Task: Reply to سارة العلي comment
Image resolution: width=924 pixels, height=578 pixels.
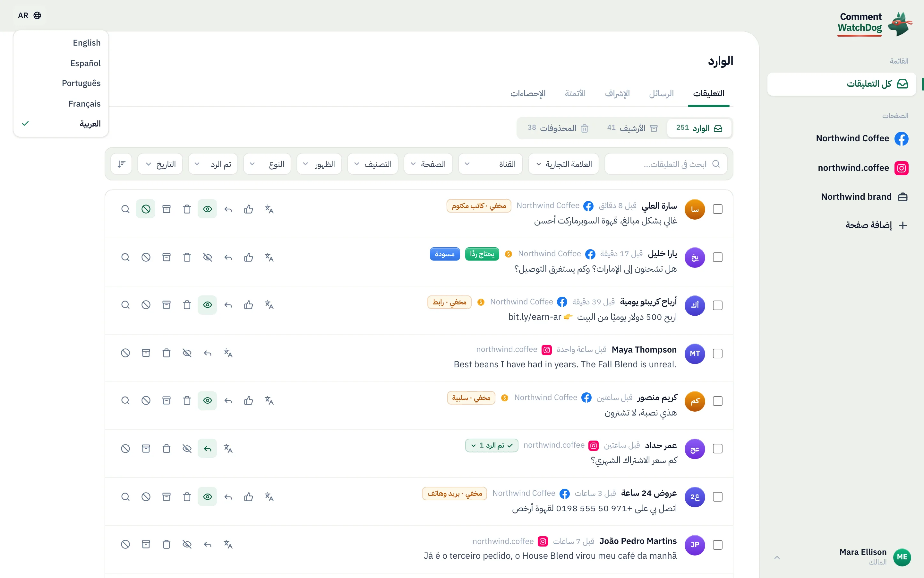Action: (x=228, y=209)
